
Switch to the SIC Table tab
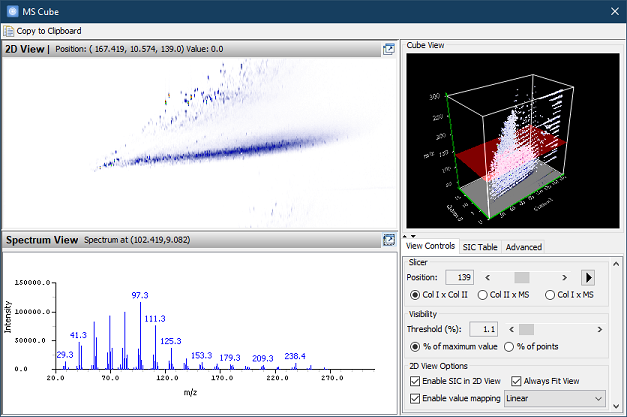pyautogui.click(x=479, y=246)
